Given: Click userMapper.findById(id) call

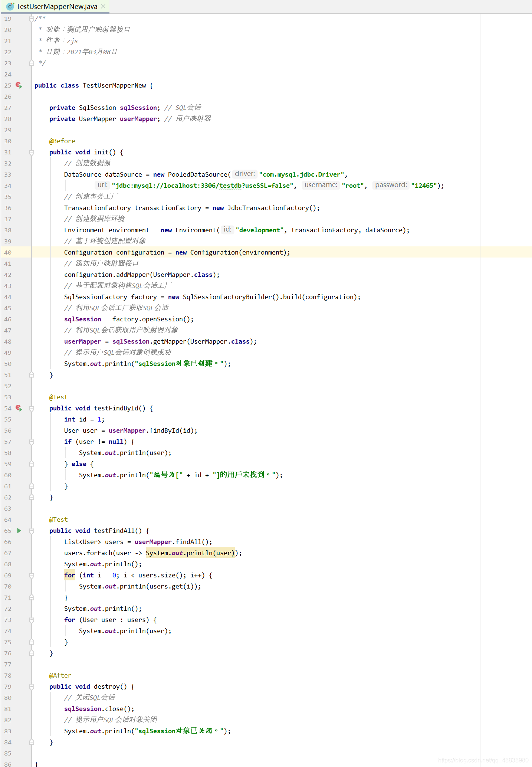Looking at the screenshot, I should pyautogui.click(x=151, y=430).
